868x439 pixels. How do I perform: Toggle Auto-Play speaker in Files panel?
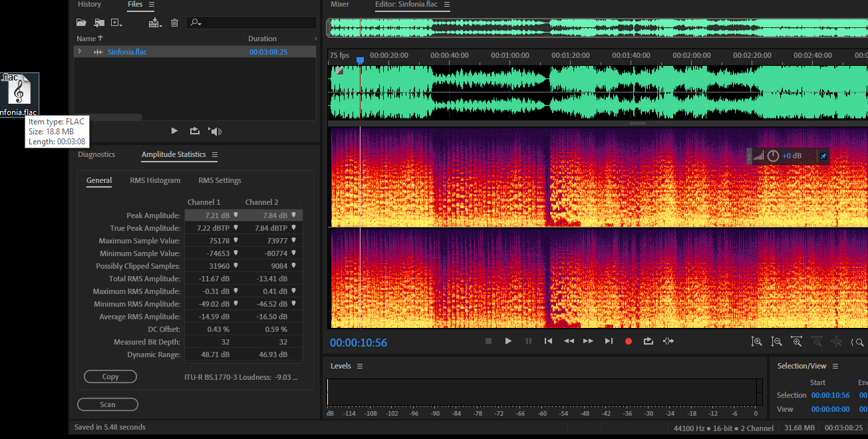(214, 131)
